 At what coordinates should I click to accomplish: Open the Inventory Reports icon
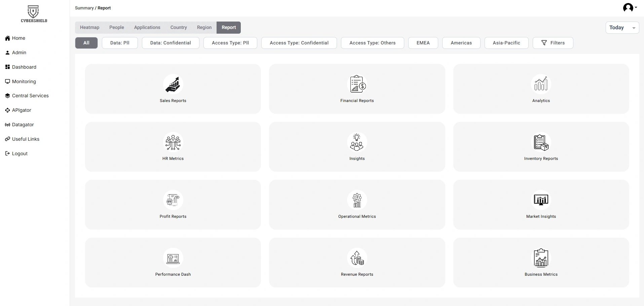pyautogui.click(x=541, y=142)
